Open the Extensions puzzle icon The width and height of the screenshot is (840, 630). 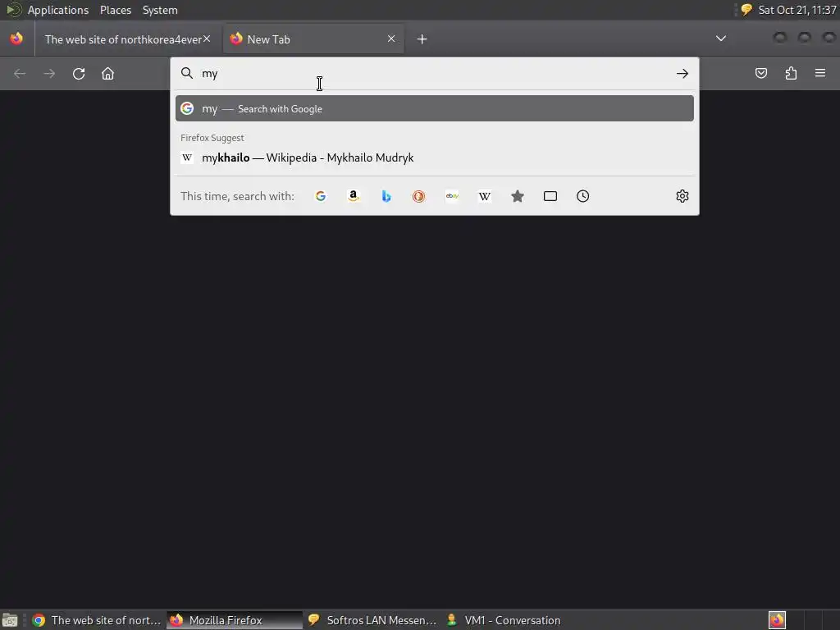tap(791, 73)
